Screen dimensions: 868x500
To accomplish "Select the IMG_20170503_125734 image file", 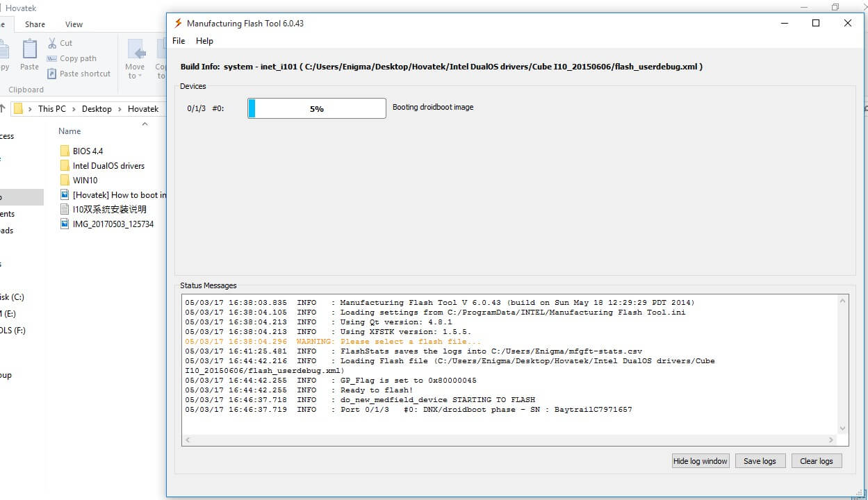I will click(x=116, y=224).
